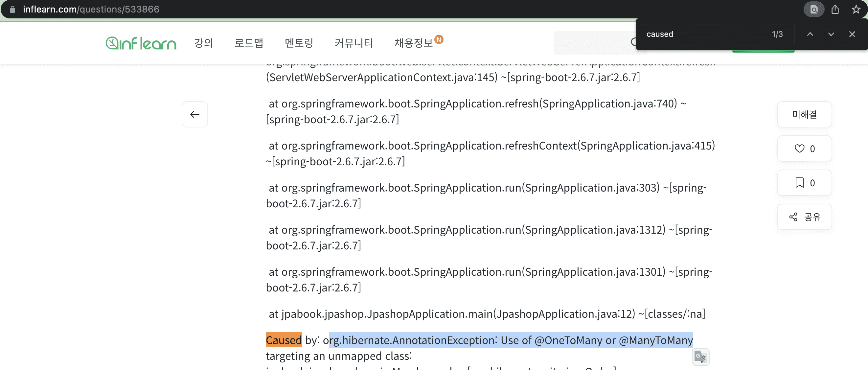Open the 채용정보 menu
Screen dimensions: 868x370
pyautogui.click(x=413, y=43)
